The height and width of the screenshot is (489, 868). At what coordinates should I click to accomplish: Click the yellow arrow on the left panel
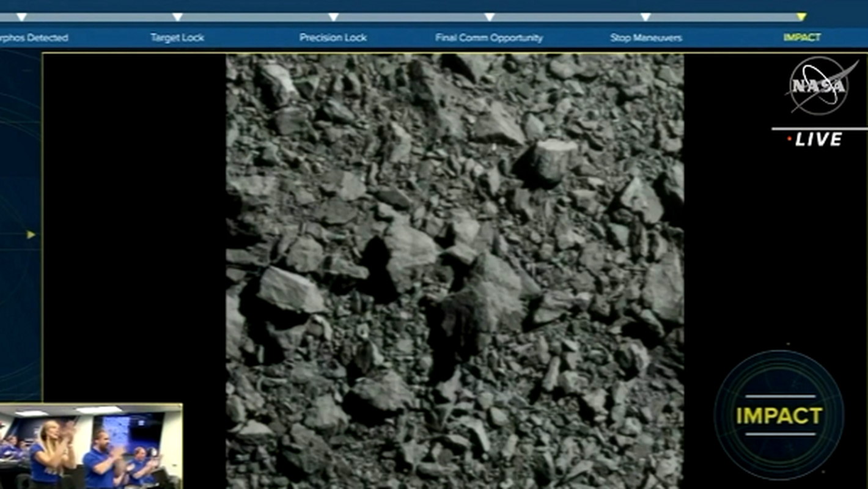click(x=31, y=235)
